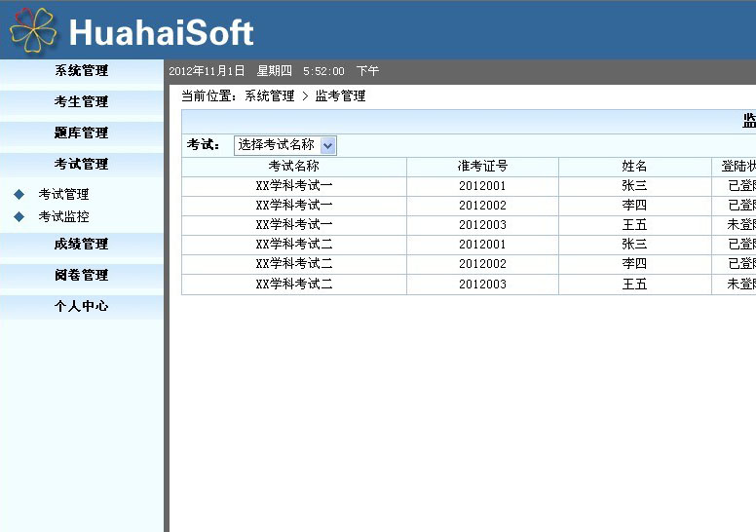Click 李四 in the XX学科考试一 row

(634, 206)
